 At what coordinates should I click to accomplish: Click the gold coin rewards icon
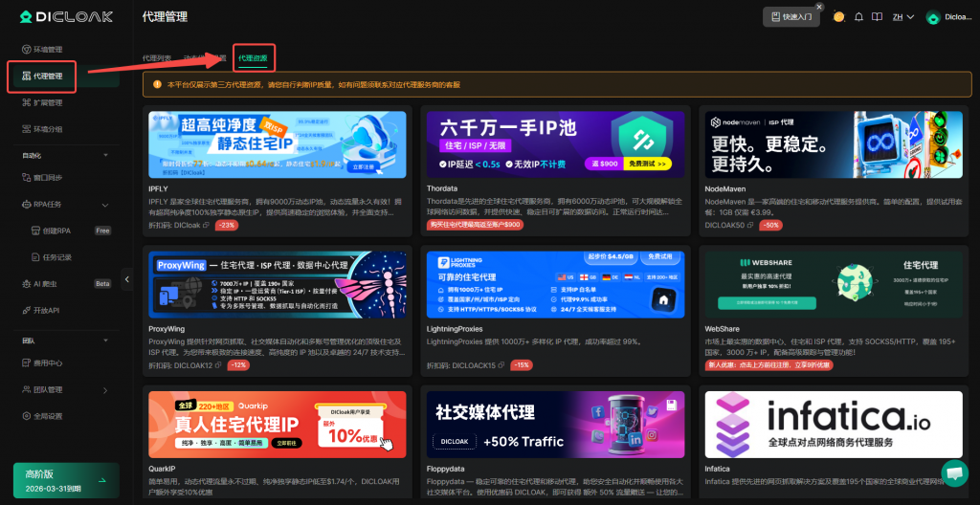click(x=838, y=16)
